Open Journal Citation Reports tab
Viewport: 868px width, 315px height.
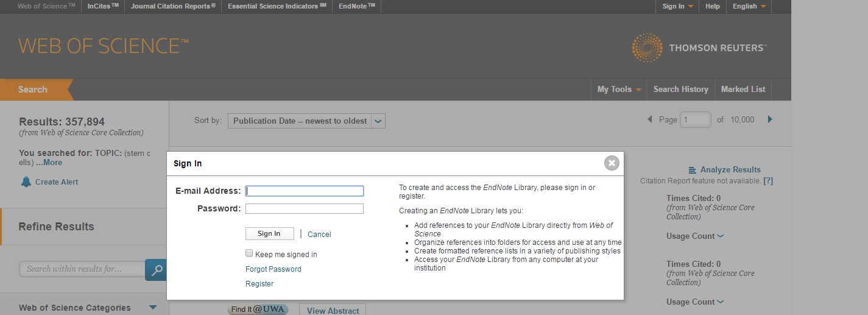tap(174, 6)
